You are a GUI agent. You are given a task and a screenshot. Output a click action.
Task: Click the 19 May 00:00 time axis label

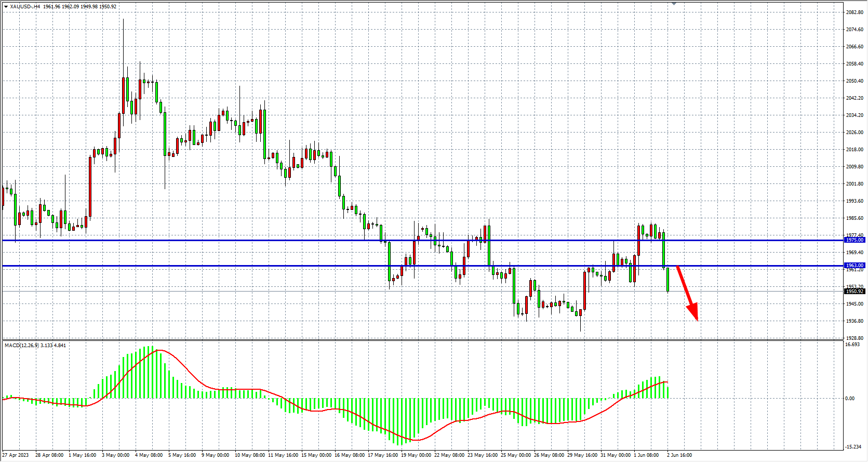pos(416,455)
